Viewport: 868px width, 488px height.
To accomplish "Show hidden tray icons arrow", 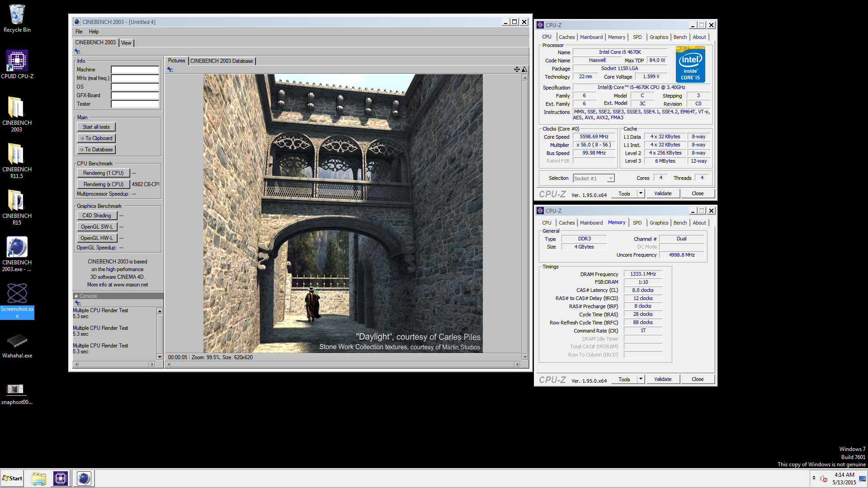I will click(814, 478).
